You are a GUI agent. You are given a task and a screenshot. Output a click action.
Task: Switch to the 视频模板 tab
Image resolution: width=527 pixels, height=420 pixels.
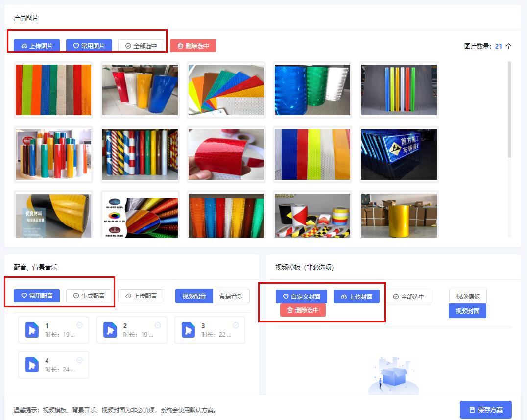pos(469,296)
